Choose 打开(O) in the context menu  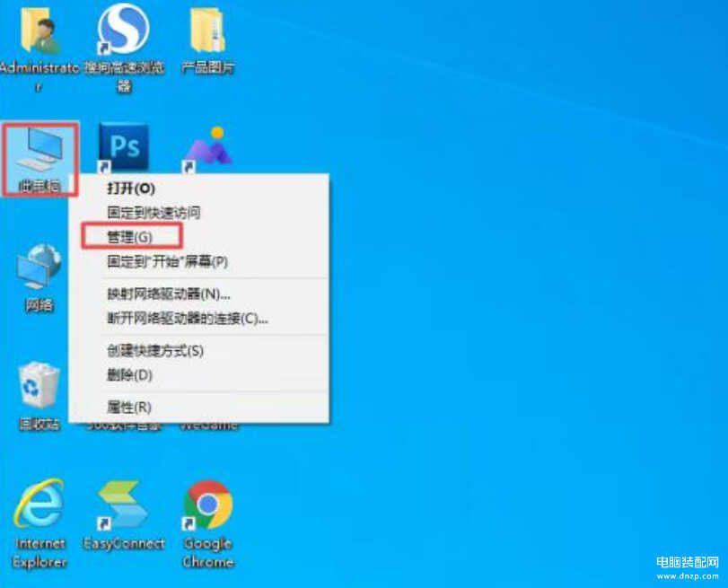[131, 189]
